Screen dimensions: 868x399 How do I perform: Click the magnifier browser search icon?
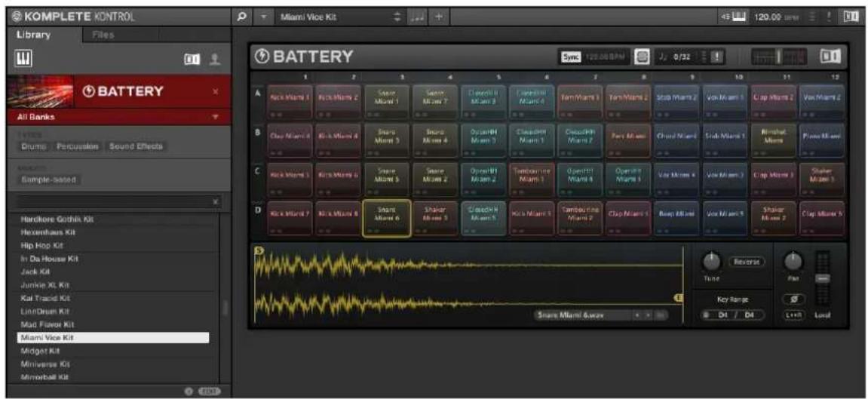241,17
